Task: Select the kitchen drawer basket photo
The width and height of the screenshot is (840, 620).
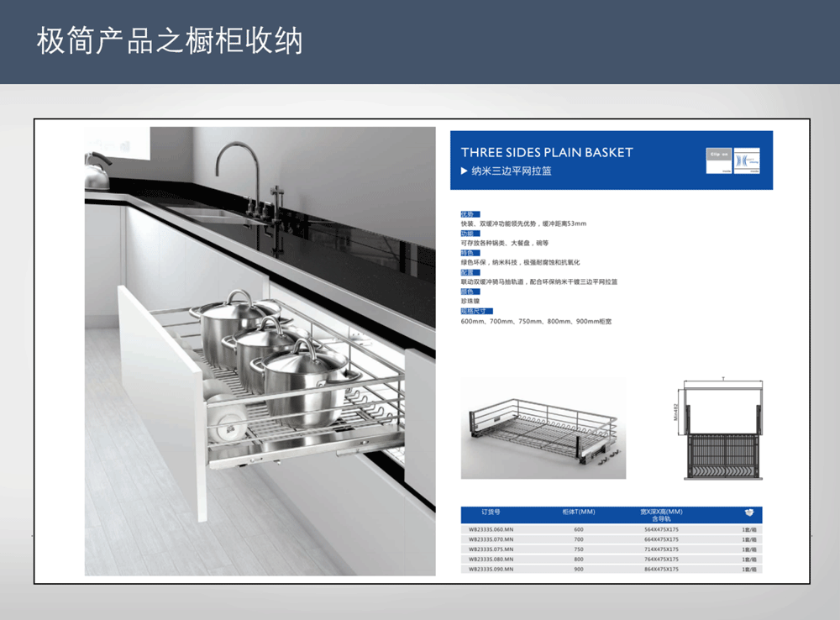Action: tap(260, 351)
